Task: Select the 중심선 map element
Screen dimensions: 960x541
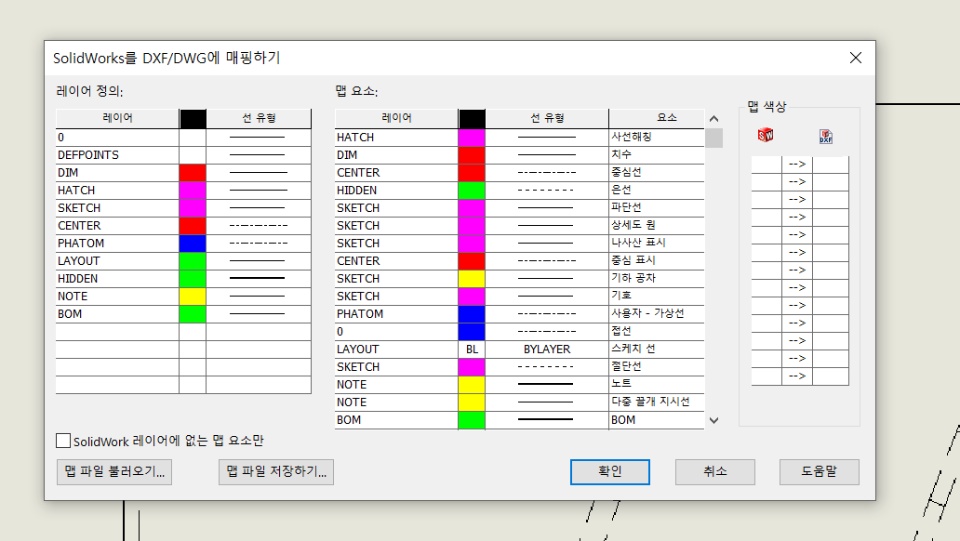Action: point(656,173)
